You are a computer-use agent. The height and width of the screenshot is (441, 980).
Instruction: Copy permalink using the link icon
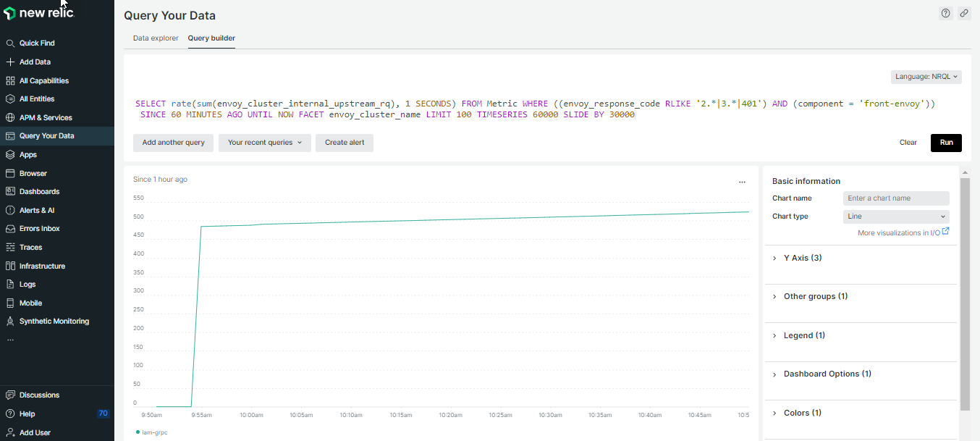[964, 13]
